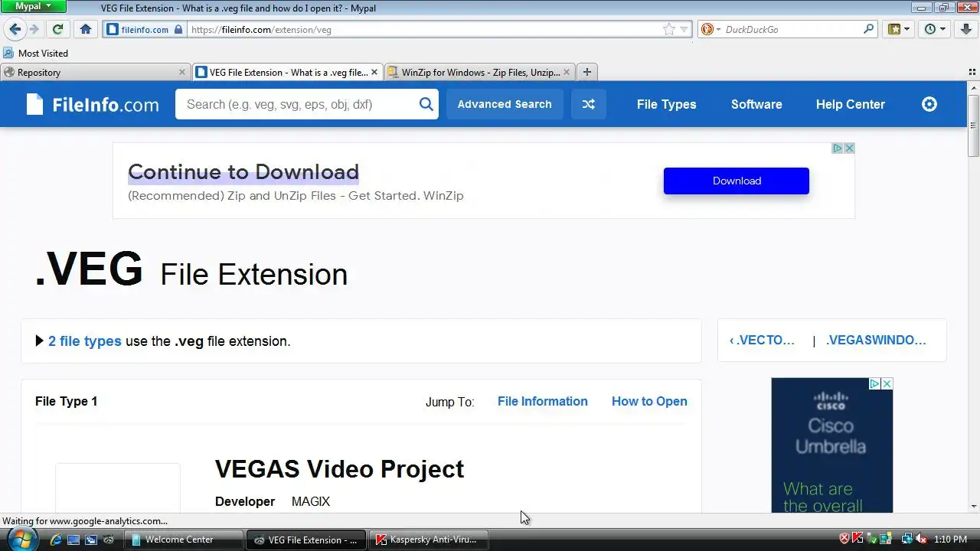Click the DuckDuckGo search box
This screenshot has width=980, height=551.
click(x=792, y=29)
